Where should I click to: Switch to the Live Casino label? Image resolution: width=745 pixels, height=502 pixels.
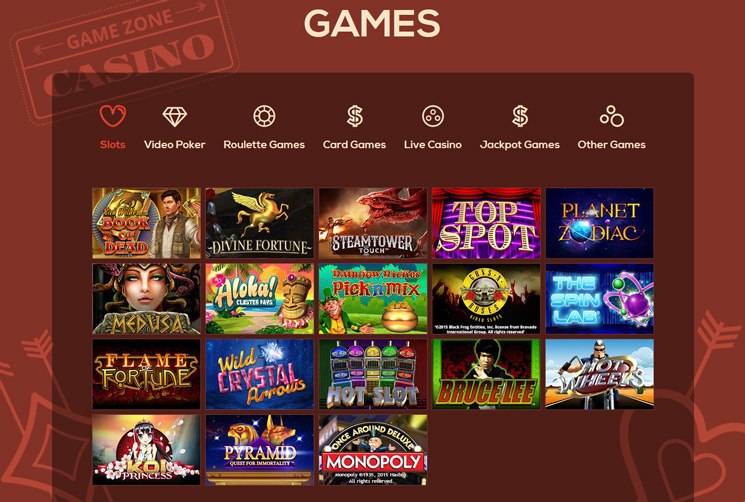[433, 144]
